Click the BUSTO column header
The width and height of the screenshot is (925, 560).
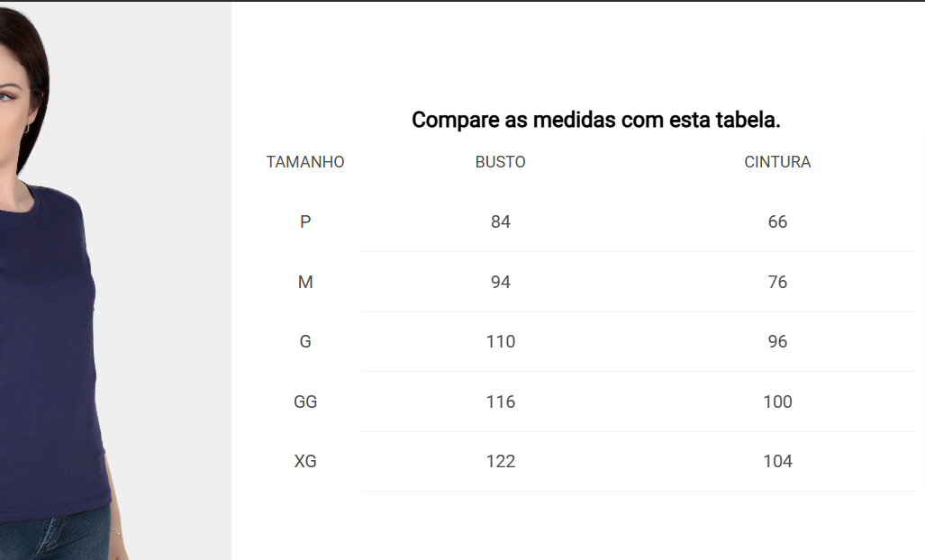[500, 162]
